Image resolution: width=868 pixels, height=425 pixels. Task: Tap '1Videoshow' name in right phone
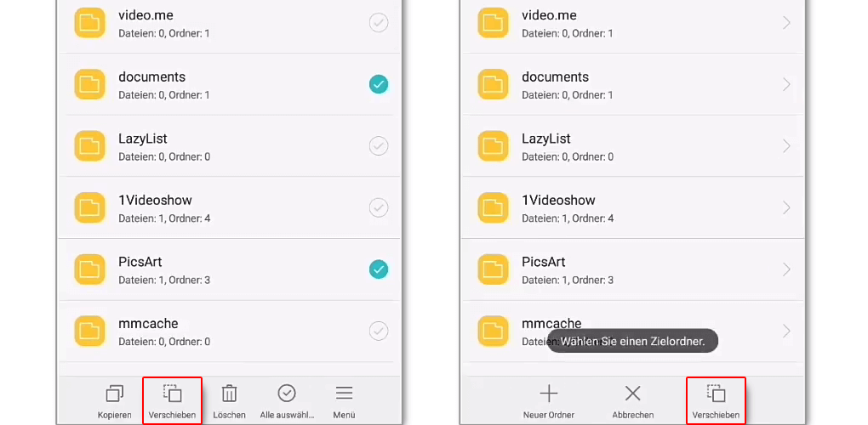(x=558, y=200)
